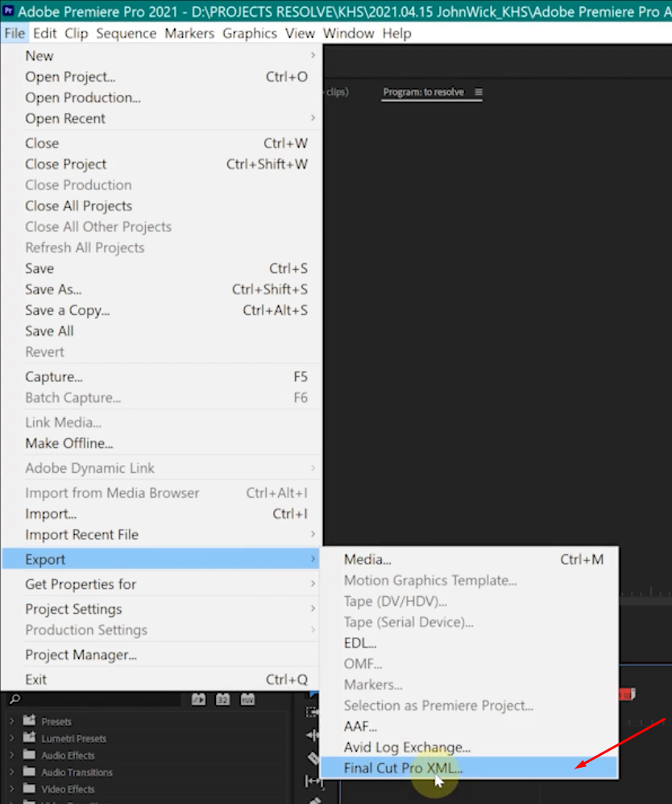Select the Track Select Forward tool

point(312,712)
